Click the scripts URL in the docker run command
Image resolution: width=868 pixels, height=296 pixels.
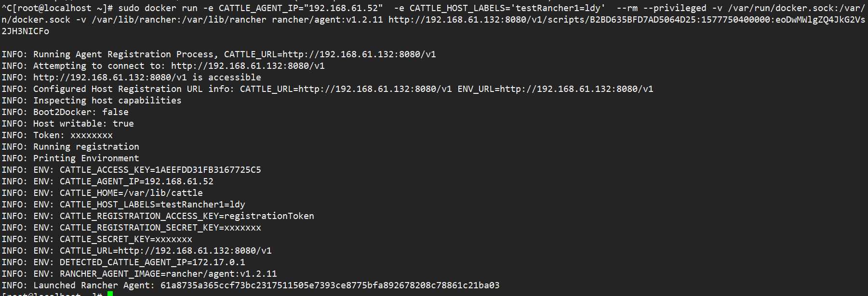tap(627, 20)
